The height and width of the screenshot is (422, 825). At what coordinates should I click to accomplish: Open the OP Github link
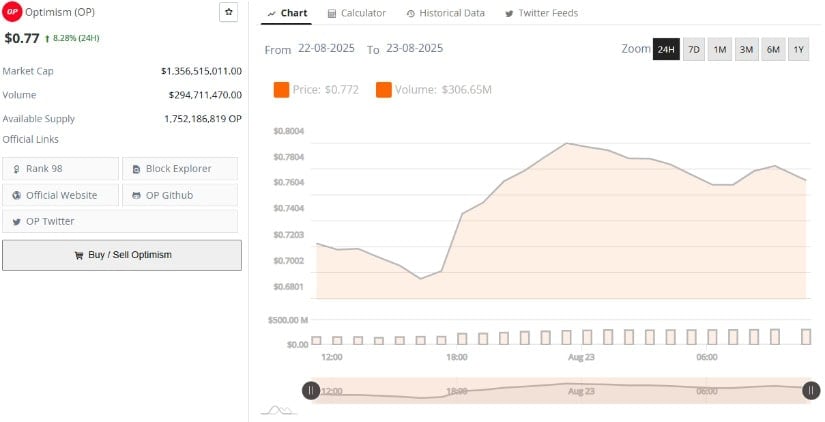(x=180, y=195)
